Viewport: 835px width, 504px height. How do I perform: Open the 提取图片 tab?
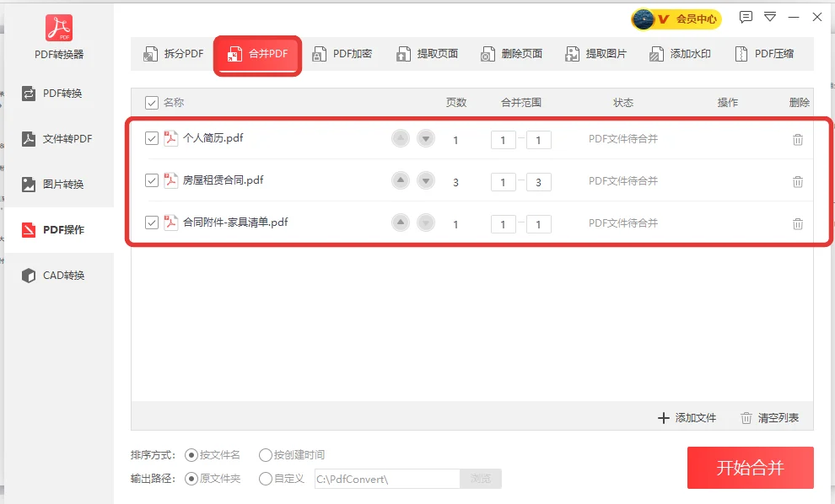point(595,54)
